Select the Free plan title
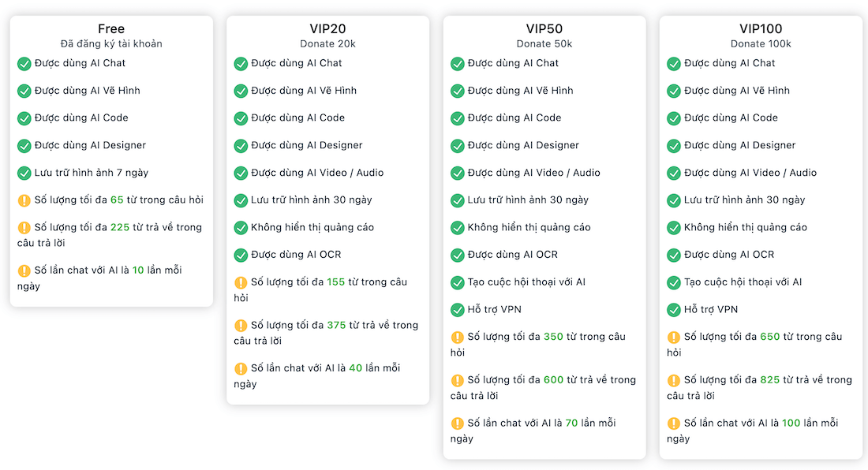 coord(111,29)
